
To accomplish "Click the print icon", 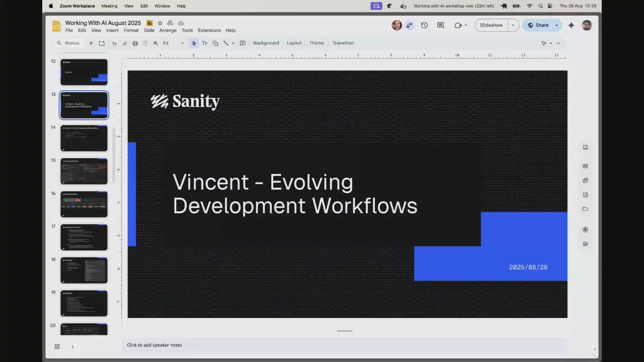I will click(x=135, y=43).
